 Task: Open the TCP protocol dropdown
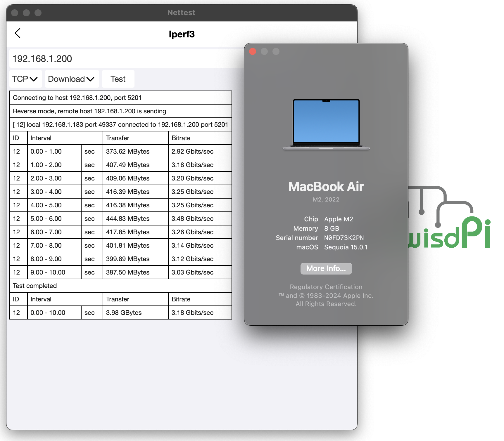(x=25, y=79)
